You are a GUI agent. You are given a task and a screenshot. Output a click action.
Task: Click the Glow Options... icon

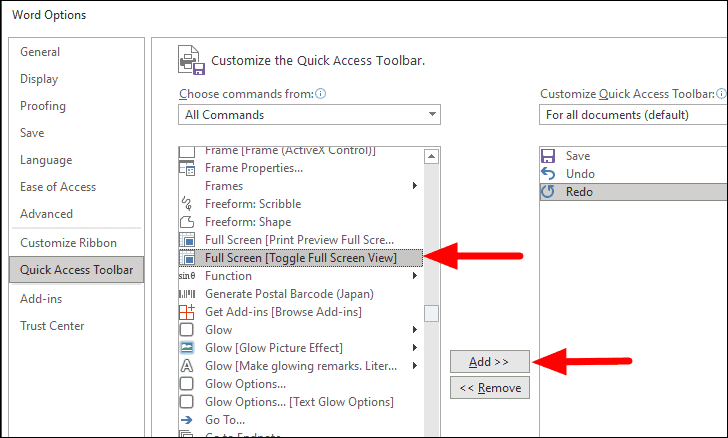click(187, 384)
